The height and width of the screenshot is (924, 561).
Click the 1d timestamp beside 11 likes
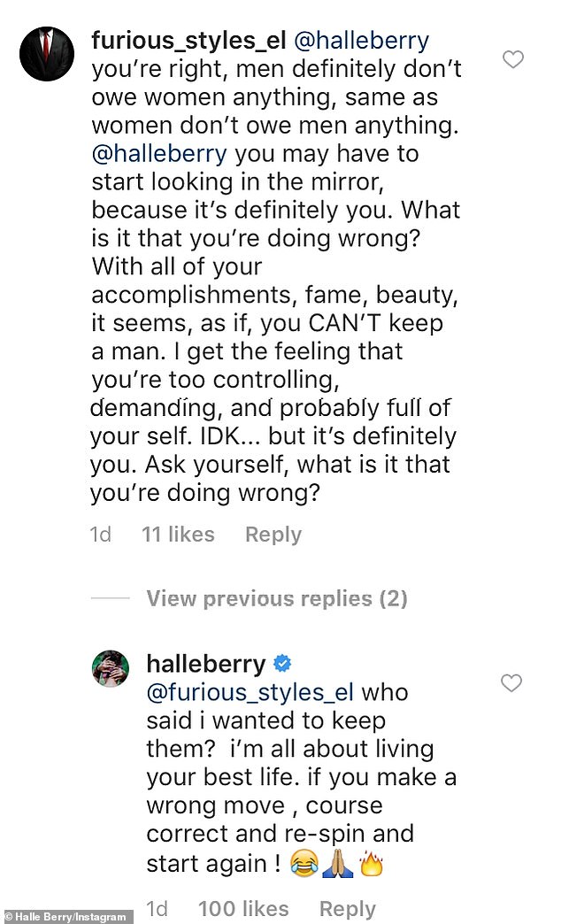[x=101, y=535]
